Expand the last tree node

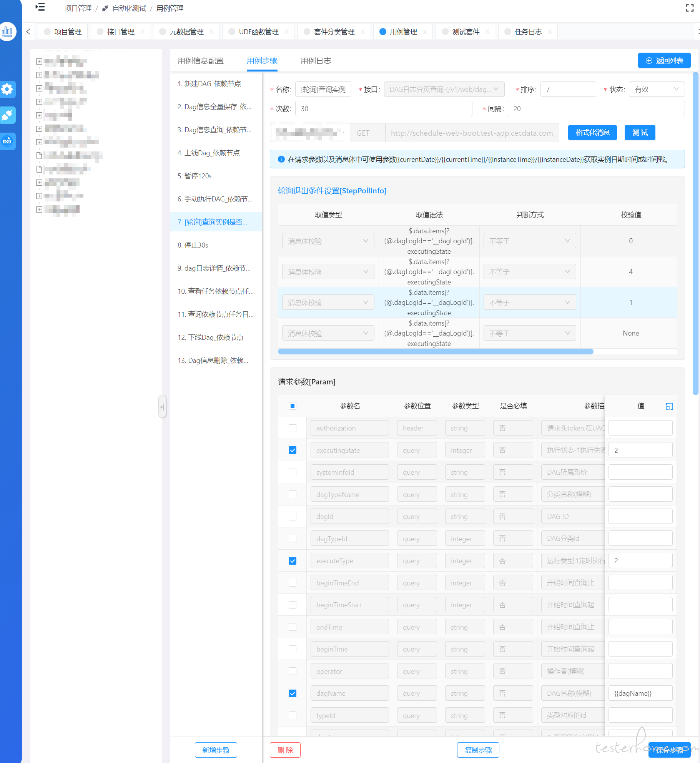[x=39, y=209]
